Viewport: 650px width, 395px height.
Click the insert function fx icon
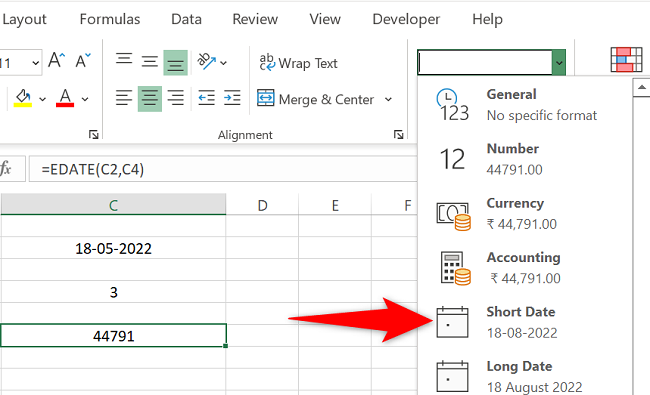pos(6,169)
